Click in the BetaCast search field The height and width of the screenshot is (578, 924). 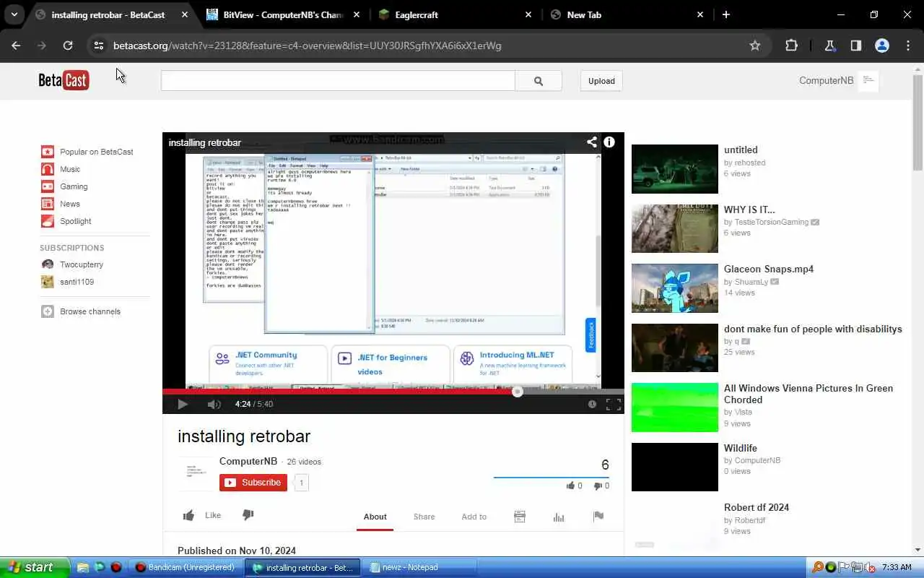click(338, 81)
